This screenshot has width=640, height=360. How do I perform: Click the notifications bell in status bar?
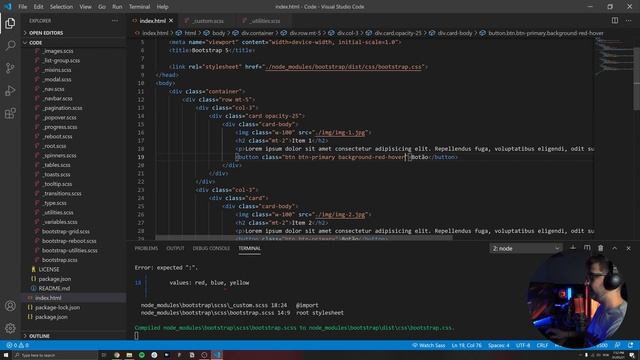pyautogui.click(x=631, y=345)
